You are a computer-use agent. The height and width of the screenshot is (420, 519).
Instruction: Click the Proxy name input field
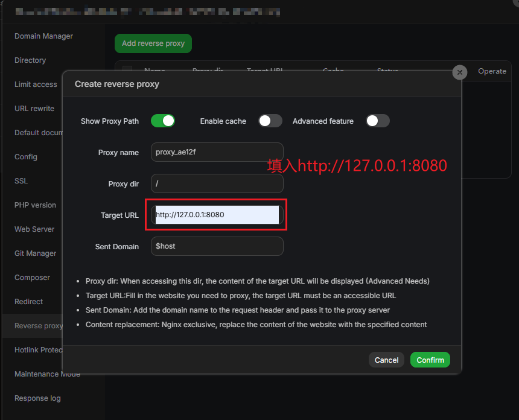[217, 152]
